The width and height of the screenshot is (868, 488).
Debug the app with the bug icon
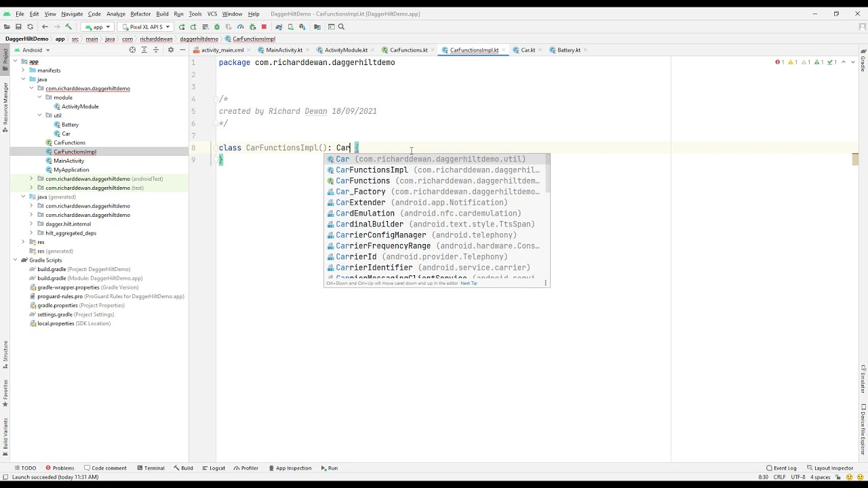[217, 27]
